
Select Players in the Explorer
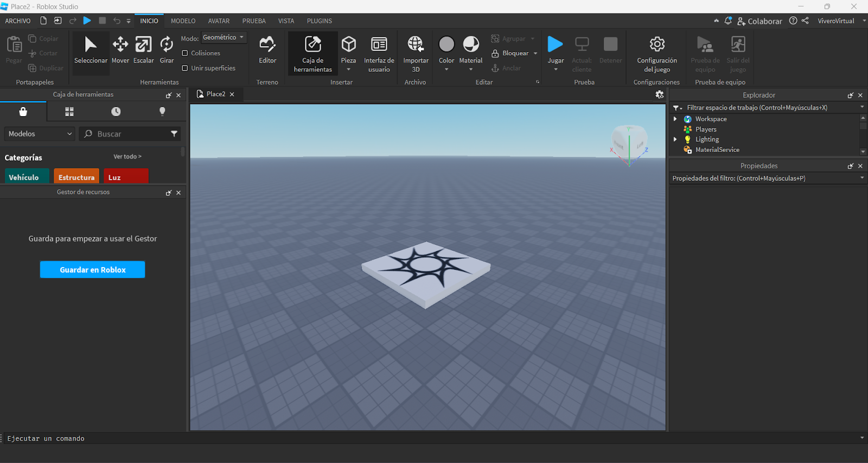706,129
